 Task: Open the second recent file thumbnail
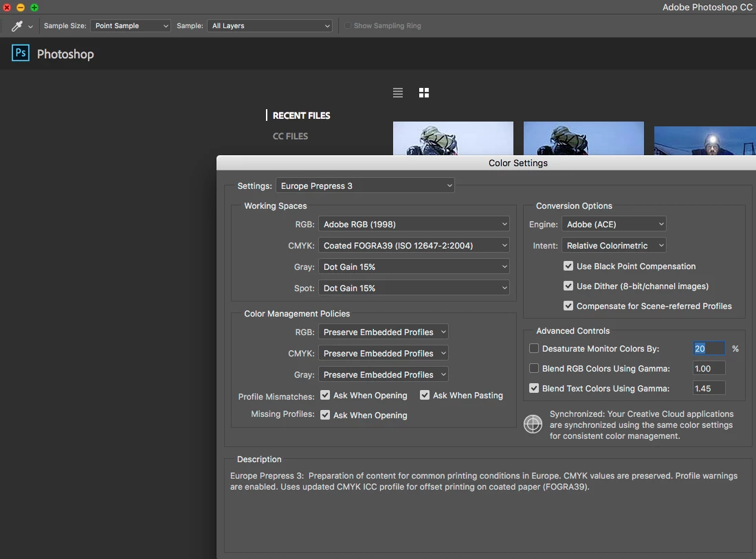pos(583,138)
